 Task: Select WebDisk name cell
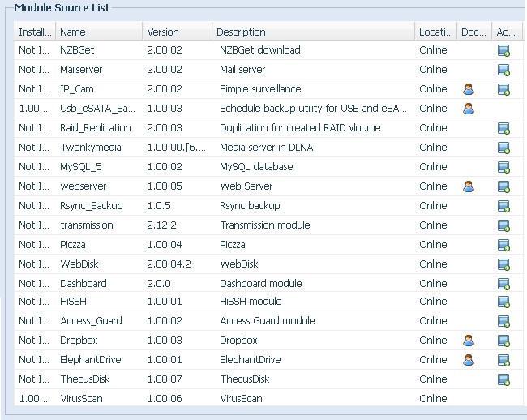[79, 264]
